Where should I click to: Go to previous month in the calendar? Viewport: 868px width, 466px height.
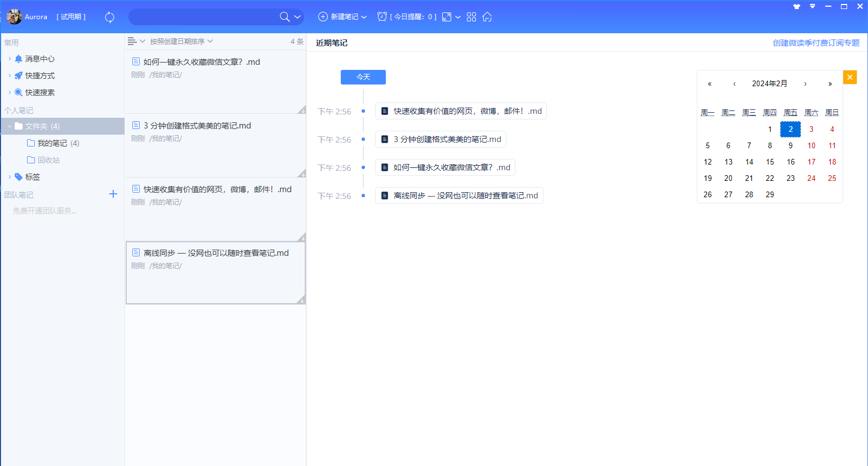(x=735, y=83)
